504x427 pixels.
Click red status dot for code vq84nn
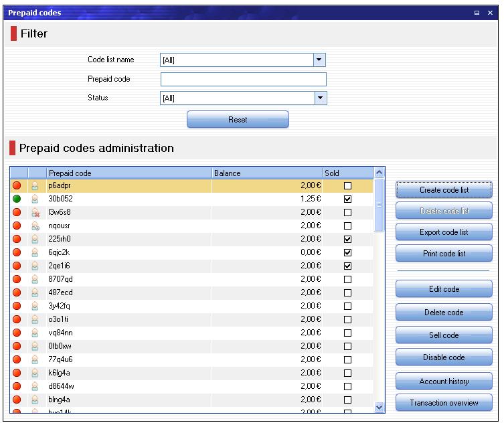[17, 333]
